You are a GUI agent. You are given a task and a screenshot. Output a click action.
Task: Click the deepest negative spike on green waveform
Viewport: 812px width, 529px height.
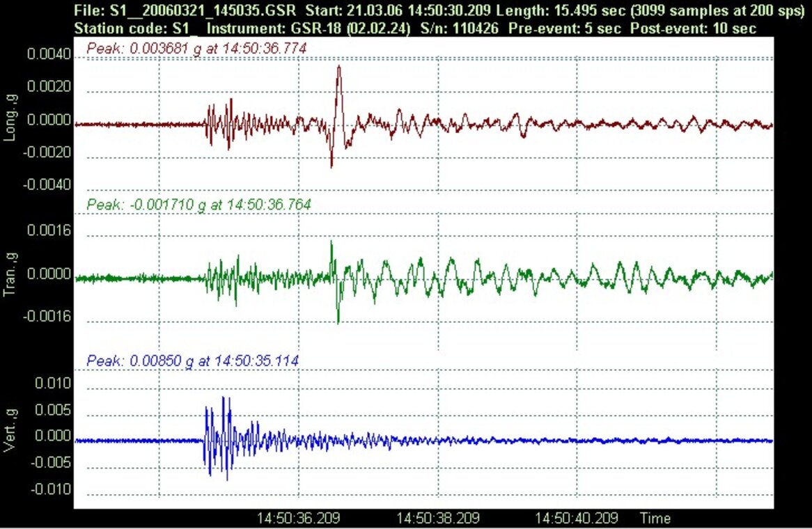(338, 322)
